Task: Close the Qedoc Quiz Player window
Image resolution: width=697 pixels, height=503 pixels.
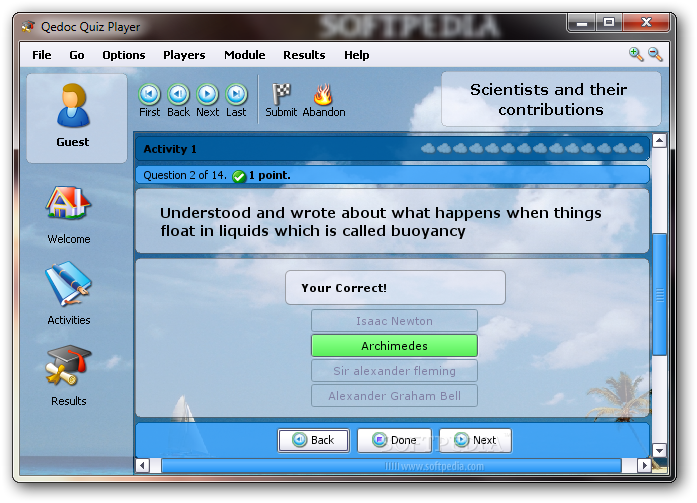Action: tap(646, 23)
